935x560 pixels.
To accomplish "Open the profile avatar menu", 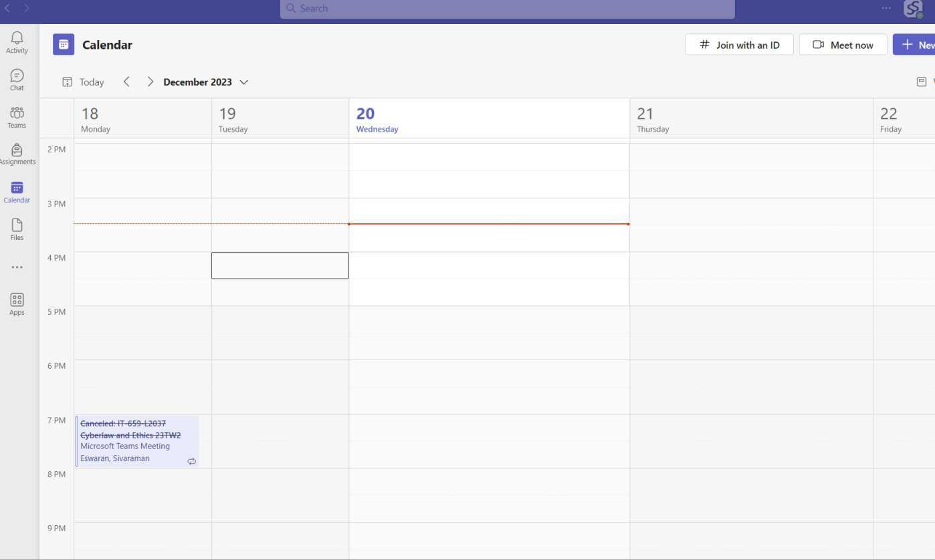I will [913, 9].
